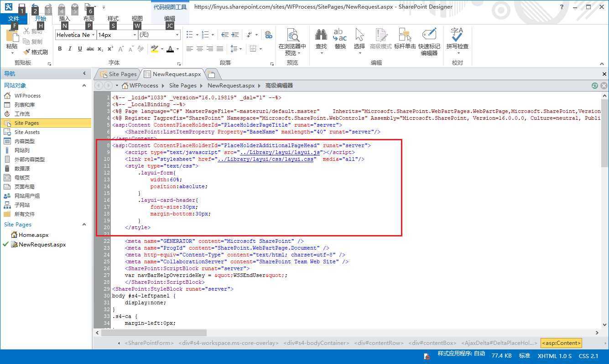Switch to the 样式 ribbon tab
Image resolution: width=609 pixels, height=364 pixels.
pyautogui.click(x=113, y=19)
